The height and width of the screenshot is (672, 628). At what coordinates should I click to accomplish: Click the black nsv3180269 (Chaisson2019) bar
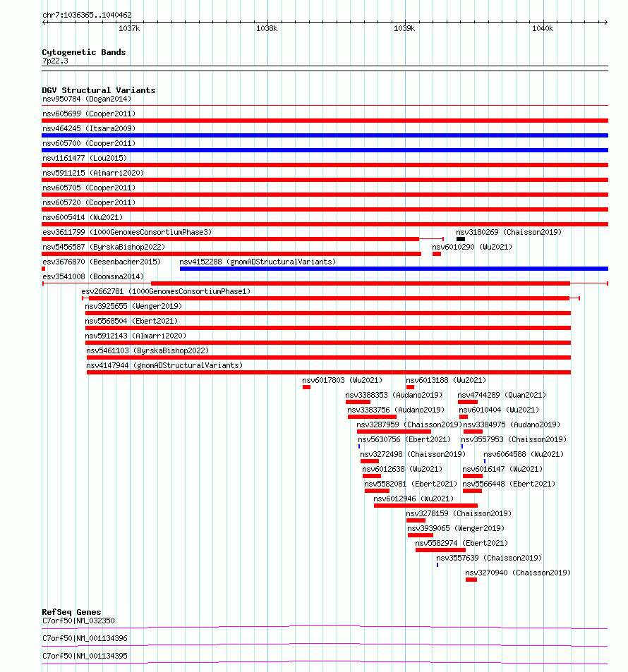(461, 239)
